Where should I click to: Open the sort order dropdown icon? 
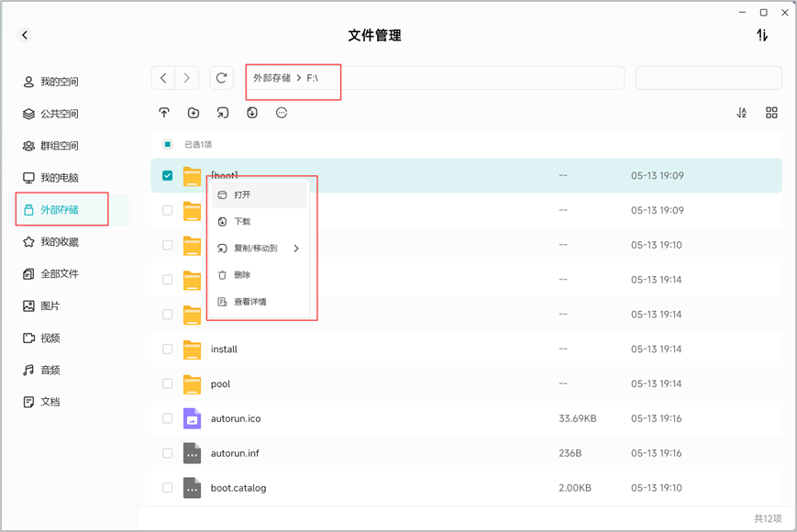[x=742, y=113]
